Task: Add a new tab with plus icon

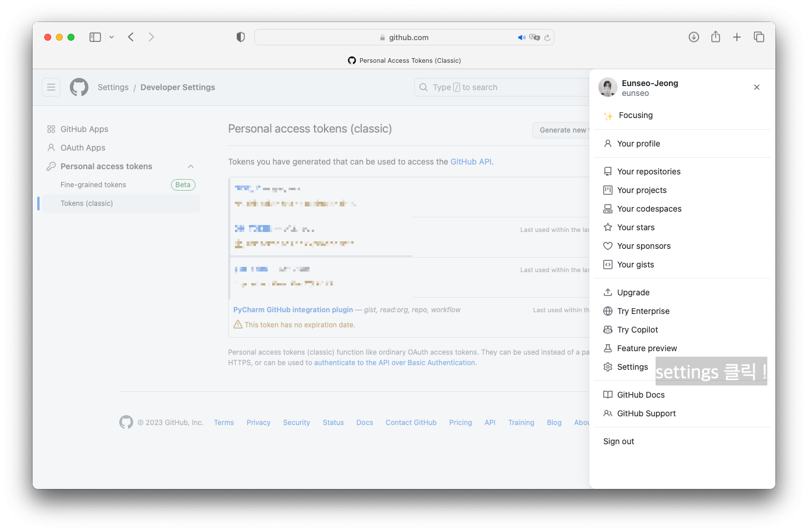Action: [x=736, y=37]
